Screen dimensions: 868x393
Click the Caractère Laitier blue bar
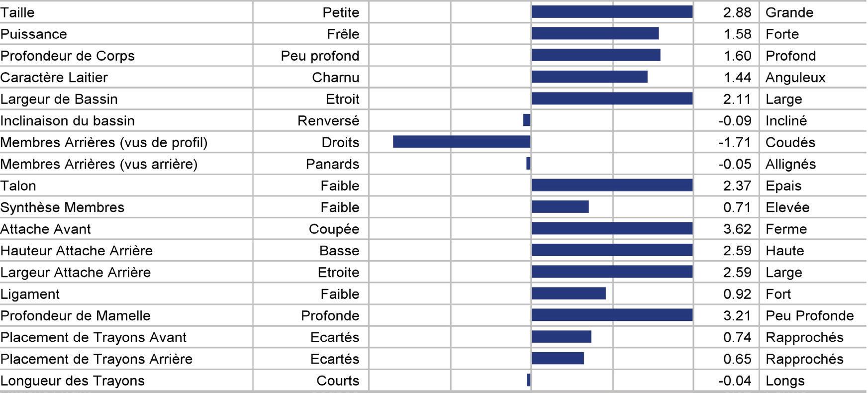pos(589,77)
